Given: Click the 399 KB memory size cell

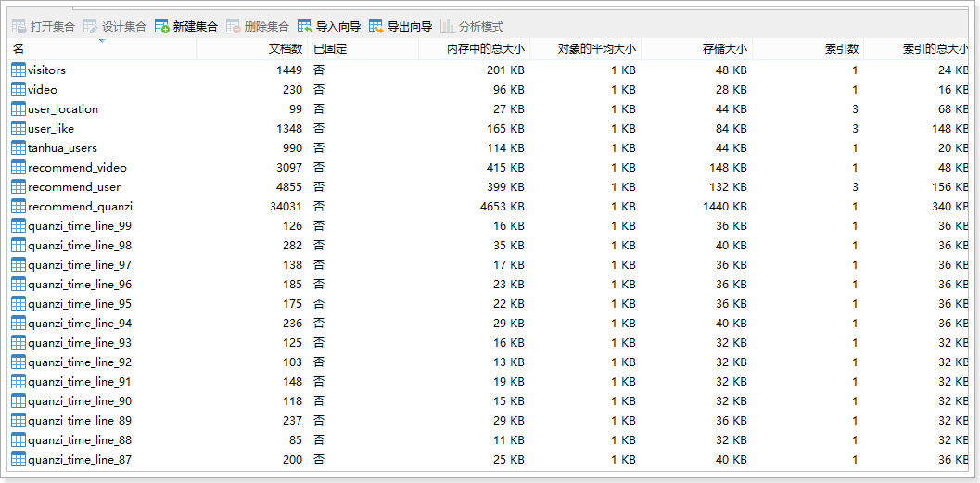Looking at the screenshot, I should [x=505, y=187].
